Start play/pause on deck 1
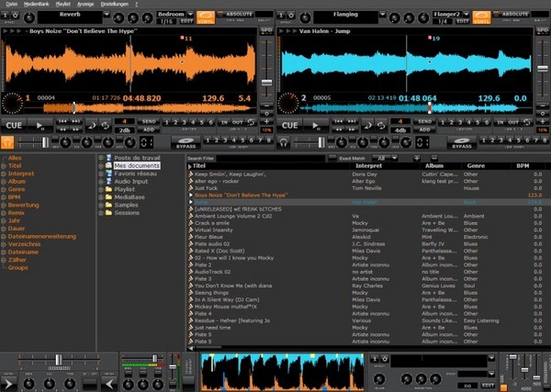551x392 pixels. click(40, 126)
